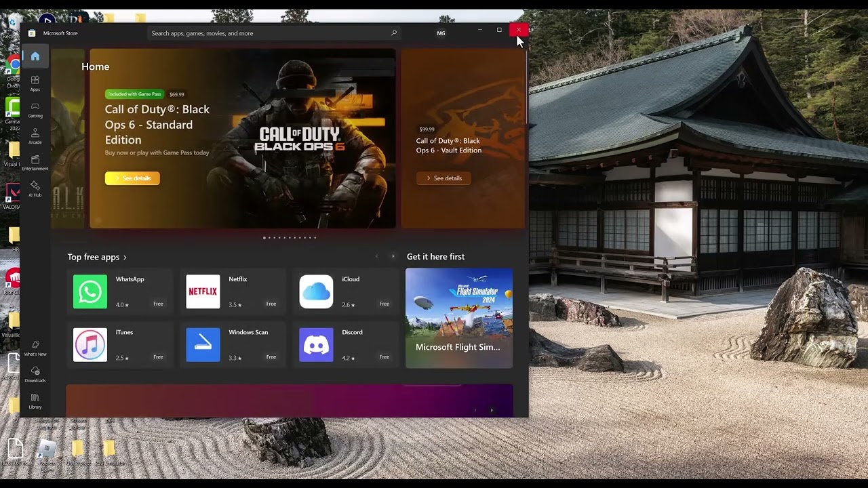Click See details for Black Ops 6 Vault Edition

(443, 178)
